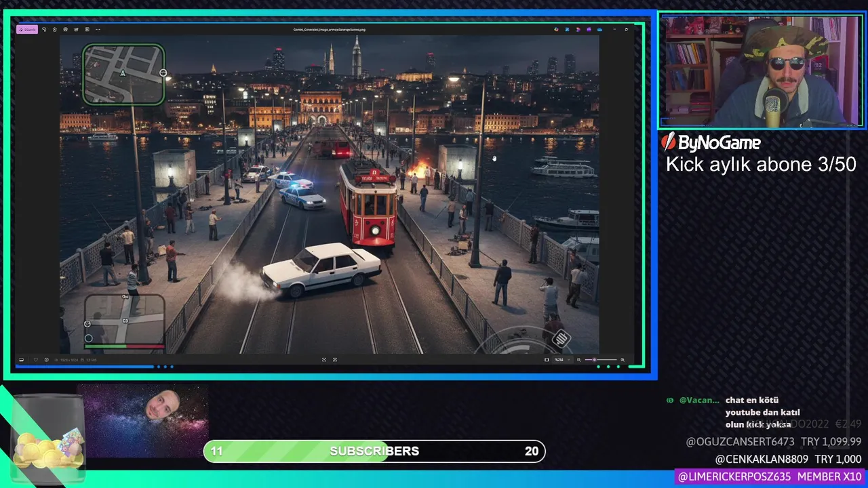Click the @OGUZCANSERT6473 donation entry
Screen dimensions: 868x488
(774, 442)
